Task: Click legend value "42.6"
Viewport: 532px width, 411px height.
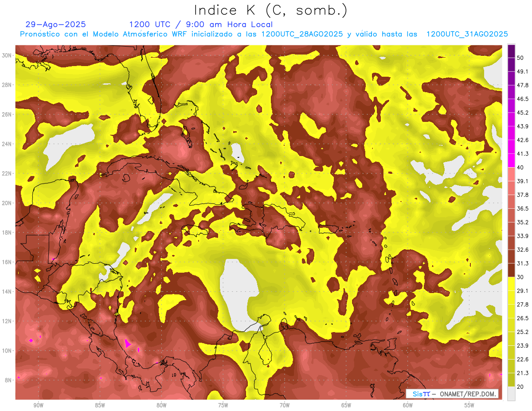Action: pyautogui.click(x=523, y=140)
